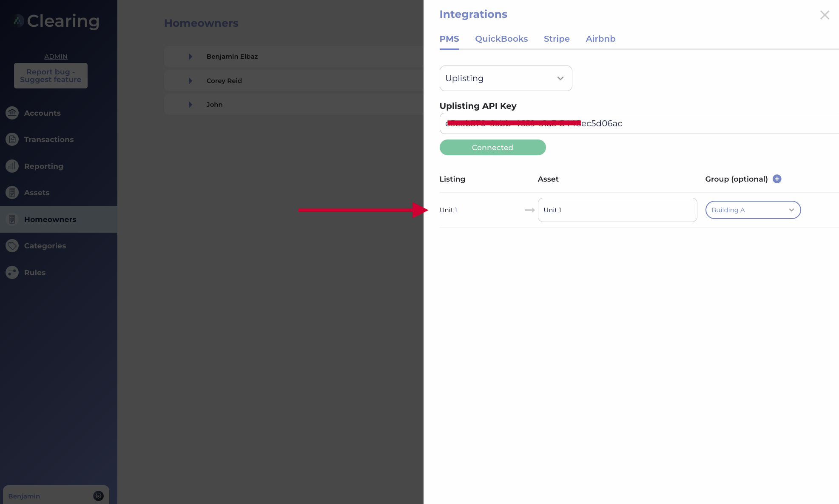Image resolution: width=839 pixels, height=504 pixels.
Task: Select the Homeowners sidebar icon
Action: (x=12, y=219)
